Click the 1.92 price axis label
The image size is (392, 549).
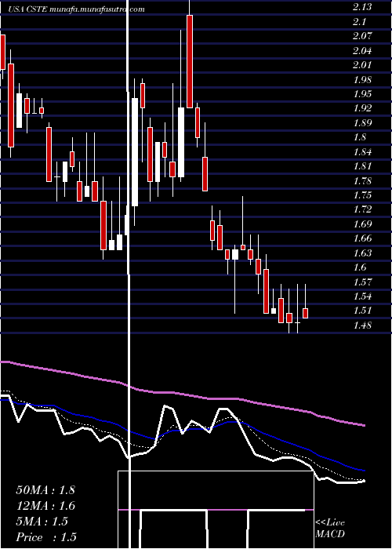coord(362,108)
